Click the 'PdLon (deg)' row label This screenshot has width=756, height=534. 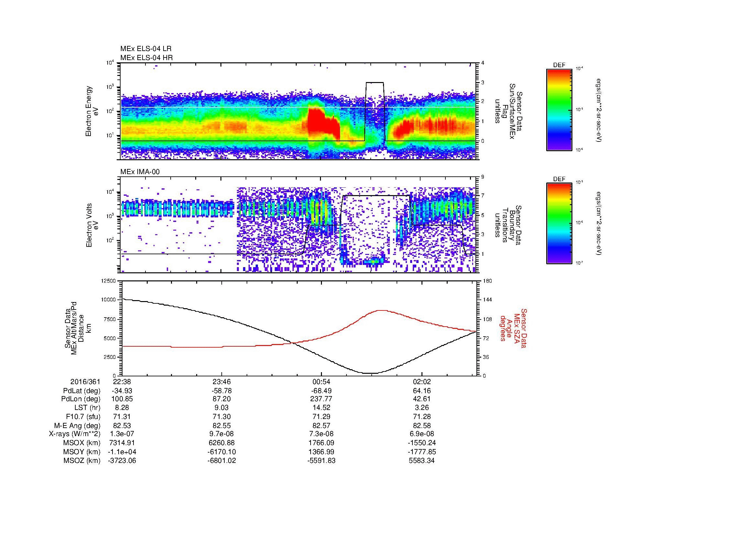(x=81, y=399)
